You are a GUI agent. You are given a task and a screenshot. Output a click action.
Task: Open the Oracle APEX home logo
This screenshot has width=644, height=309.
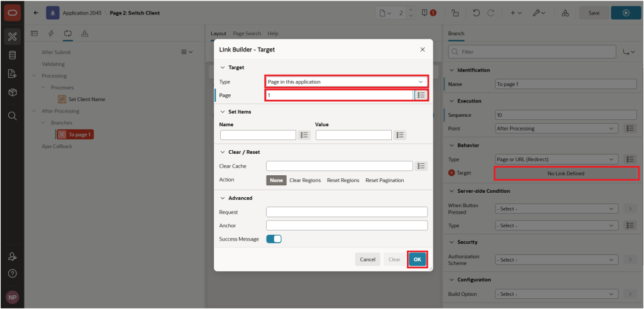pyautogui.click(x=12, y=13)
